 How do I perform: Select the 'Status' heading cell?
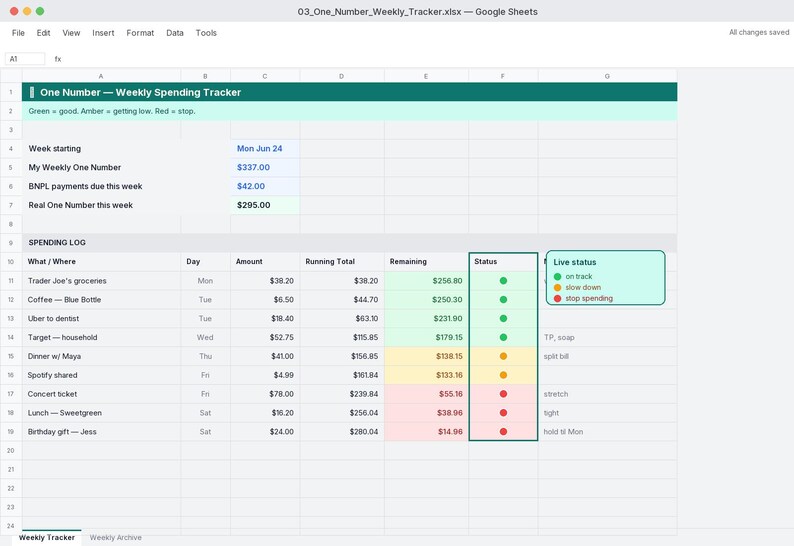click(x=503, y=262)
